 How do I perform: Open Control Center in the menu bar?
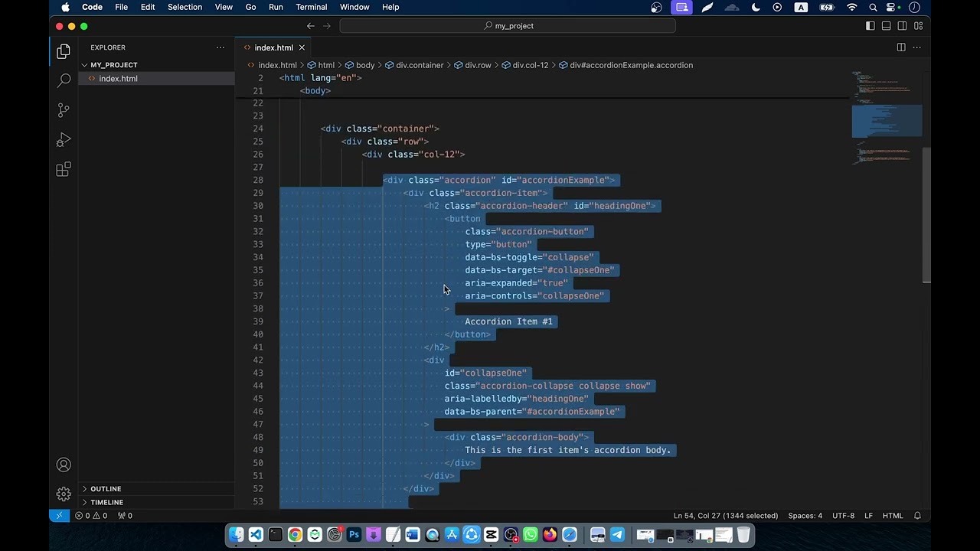pyautogui.click(x=892, y=7)
